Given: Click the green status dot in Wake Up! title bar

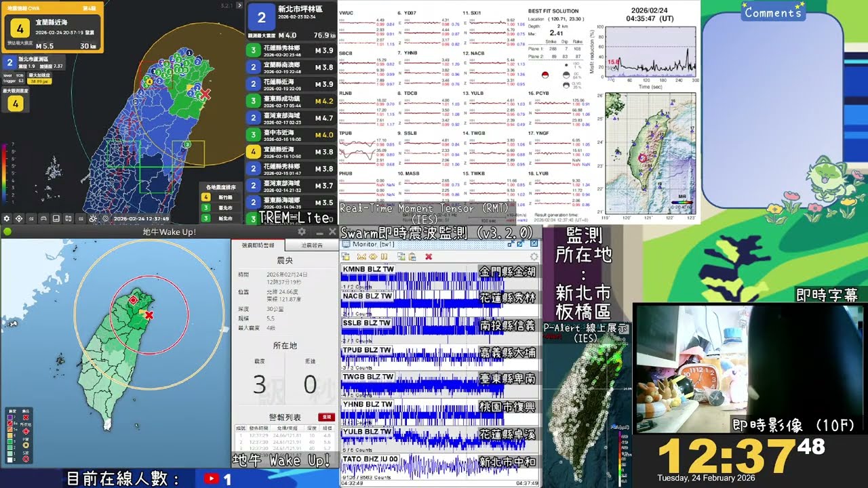Looking at the screenshot, I should [7, 232].
